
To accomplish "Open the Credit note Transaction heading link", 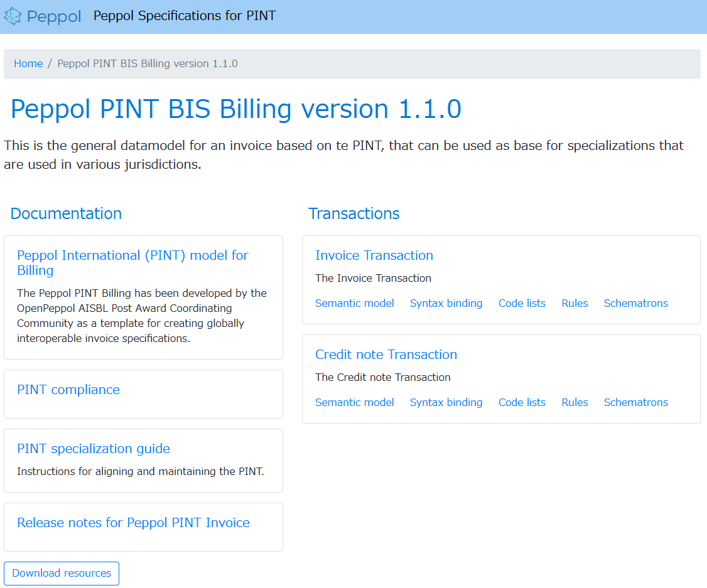I will [x=386, y=354].
